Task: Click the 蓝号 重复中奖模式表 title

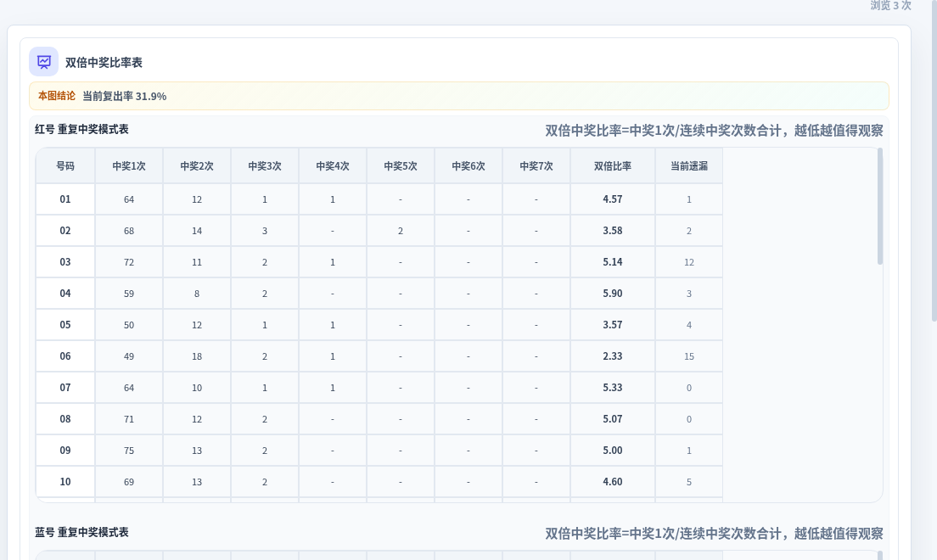Action: (x=81, y=532)
